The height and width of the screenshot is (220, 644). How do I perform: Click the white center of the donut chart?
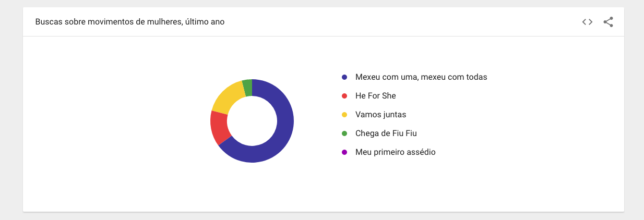(252, 121)
